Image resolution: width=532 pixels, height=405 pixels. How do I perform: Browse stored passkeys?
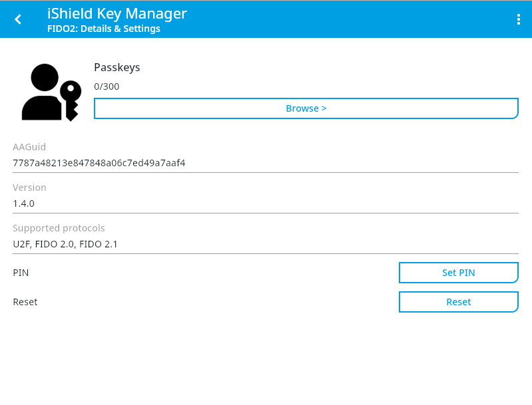pyautogui.click(x=306, y=108)
